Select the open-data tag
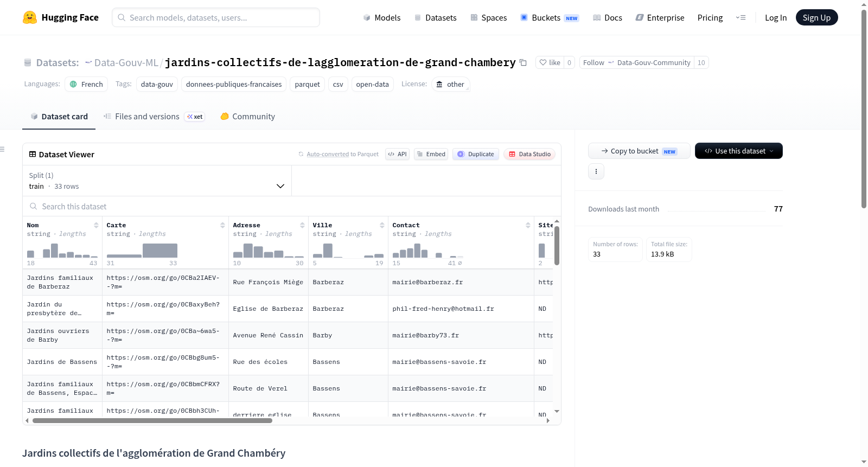The image size is (868, 467). pyautogui.click(x=372, y=84)
